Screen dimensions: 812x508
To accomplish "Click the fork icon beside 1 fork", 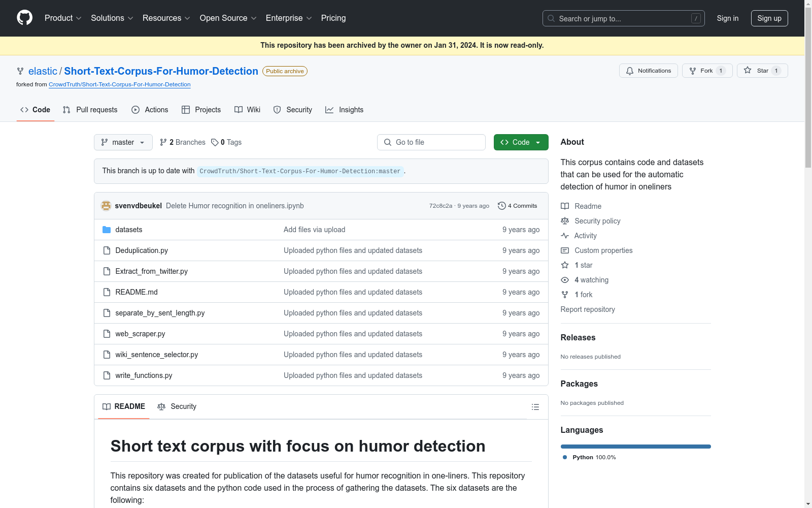I will pyautogui.click(x=565, y=295).
